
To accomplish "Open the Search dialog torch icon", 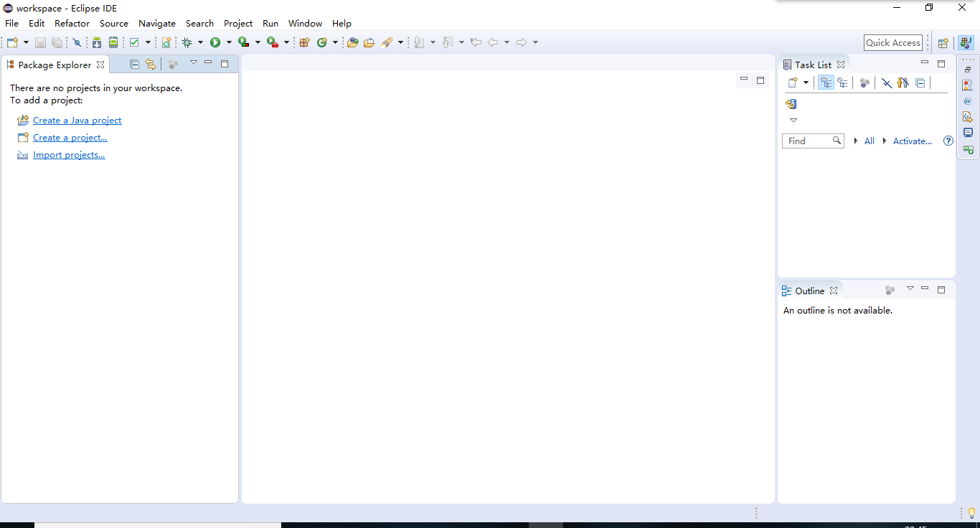I will [386, 42].
